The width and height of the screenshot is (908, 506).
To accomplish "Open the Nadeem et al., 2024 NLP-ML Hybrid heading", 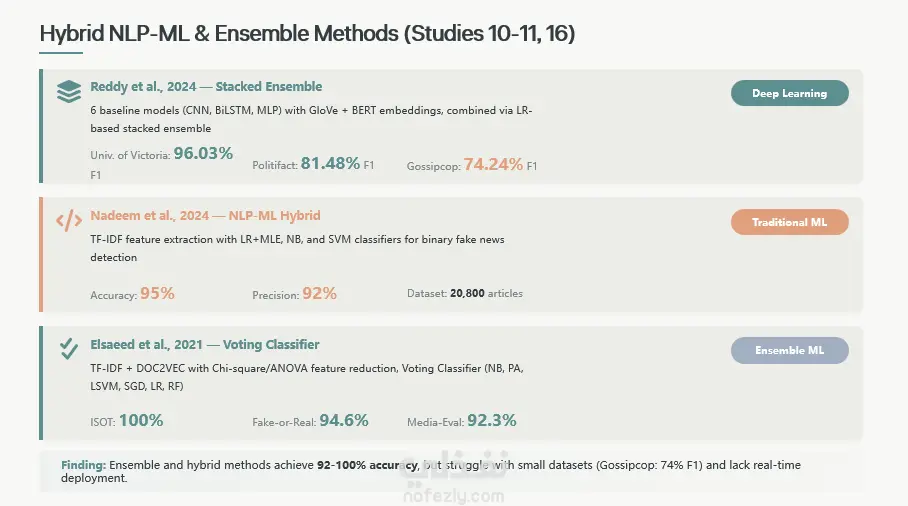I will pos(205,216).
